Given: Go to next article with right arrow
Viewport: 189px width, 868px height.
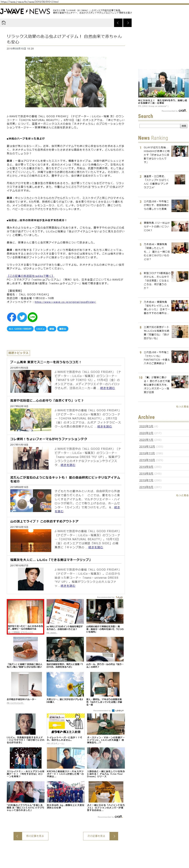Looking at the screenshot, I should 127,23.
